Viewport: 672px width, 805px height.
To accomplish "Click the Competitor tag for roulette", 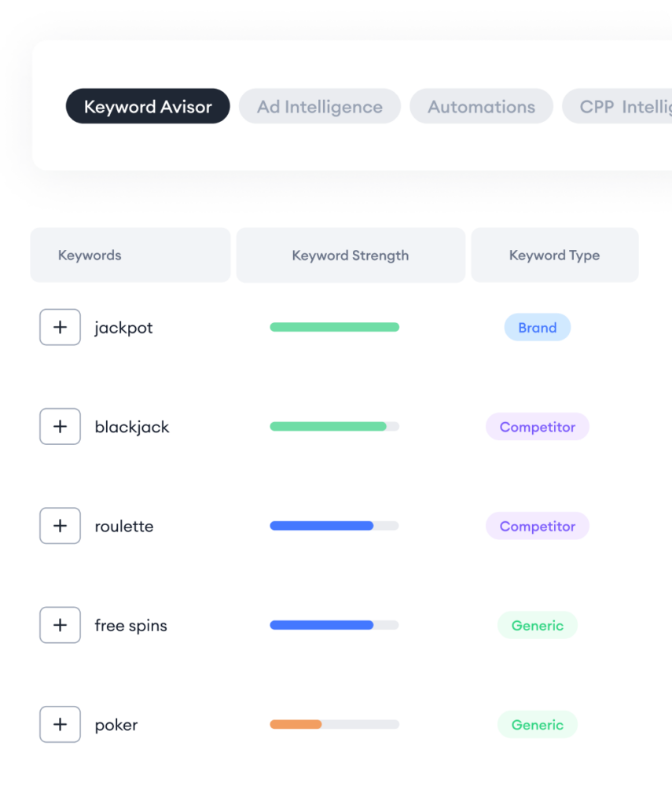I will click(538, 526).
